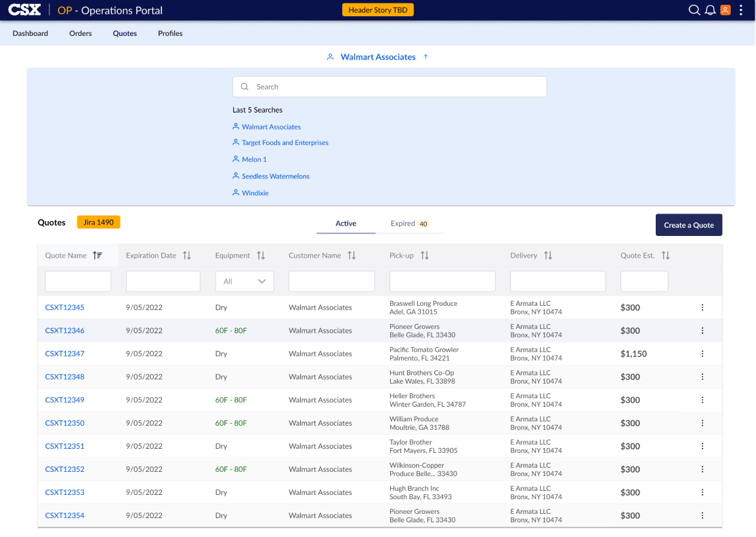Sort by Pick-up column arrows
This screenshot has width=756, height=537.
click(425, 255)
